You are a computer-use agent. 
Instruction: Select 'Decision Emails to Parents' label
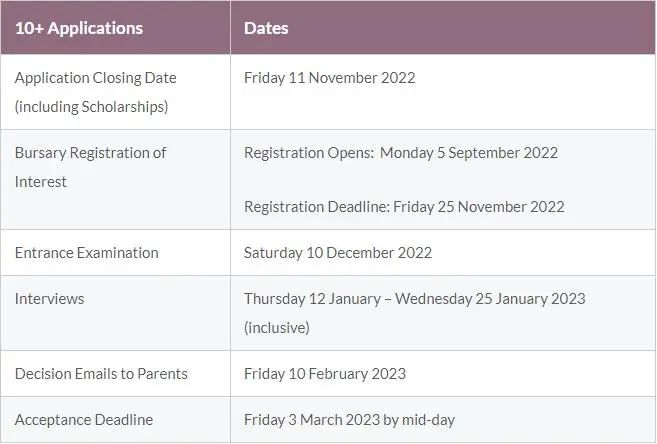(x=101, y=374)
